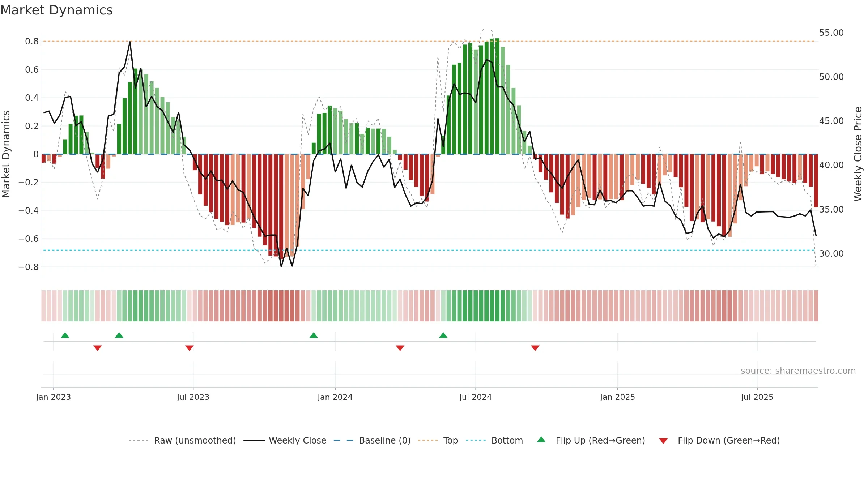Click the flip-down marker near September 2024
Screen dimensions: 868x488
point(535,348)
